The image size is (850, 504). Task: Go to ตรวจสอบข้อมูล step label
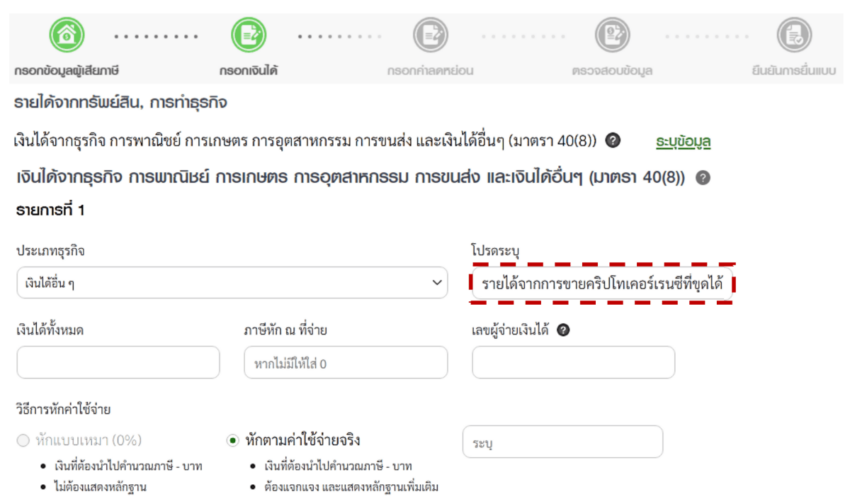tap(612, 70)
